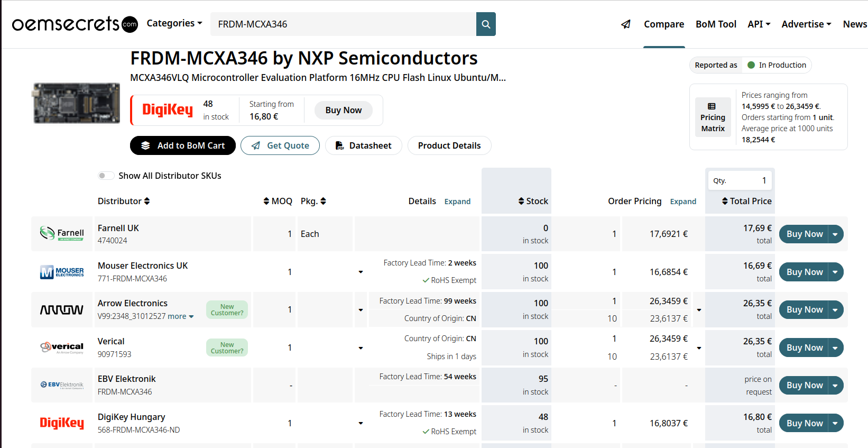Click the Qty. input field
This screenshot has width=868, height=448.
[x=740, y=180]
